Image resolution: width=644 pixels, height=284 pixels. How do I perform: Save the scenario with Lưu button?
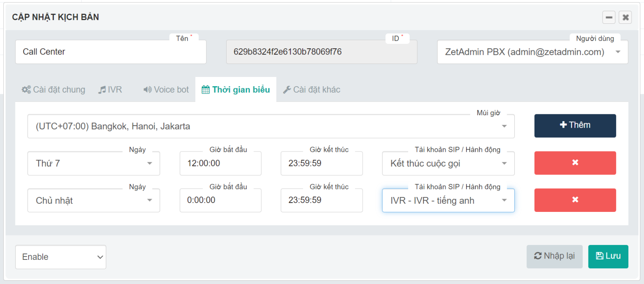[x=608, y=256]
